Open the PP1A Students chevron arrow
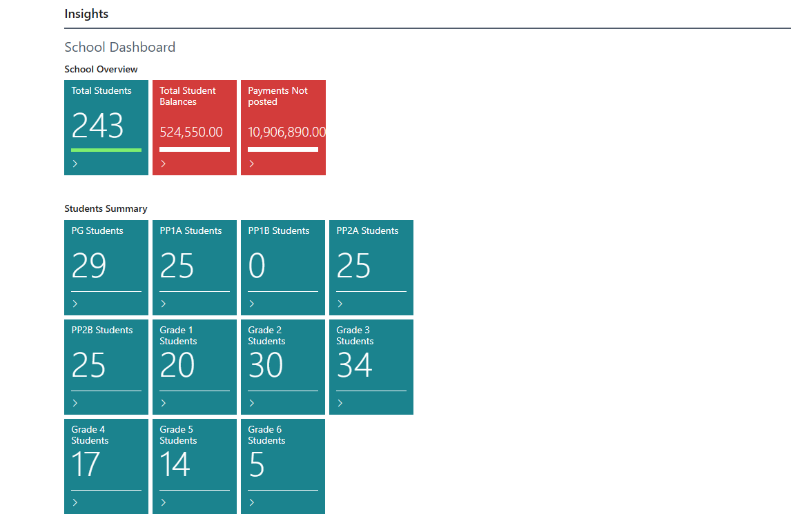Viewport: 791px width, 532px height. (164, 304)
